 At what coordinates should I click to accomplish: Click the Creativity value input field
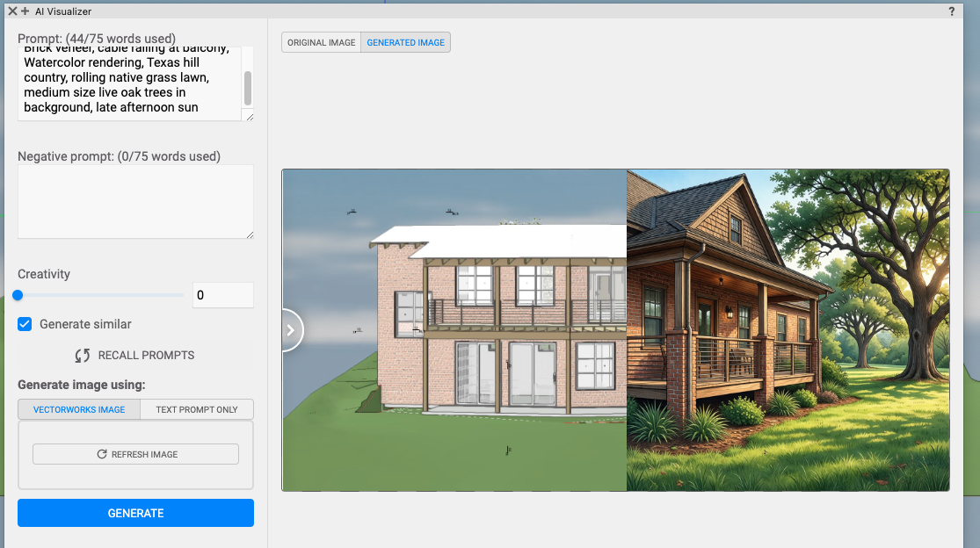(222, 295)
